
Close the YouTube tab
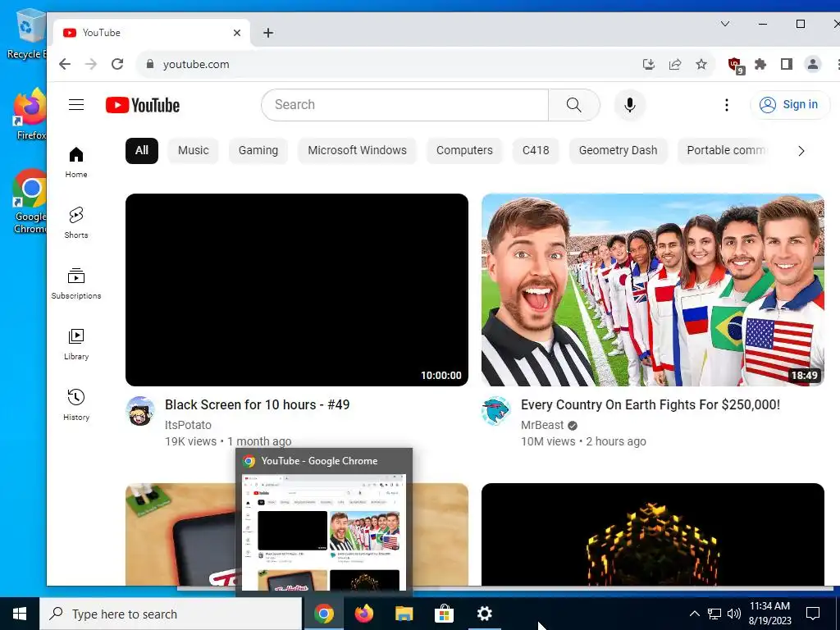coord(237,33)
